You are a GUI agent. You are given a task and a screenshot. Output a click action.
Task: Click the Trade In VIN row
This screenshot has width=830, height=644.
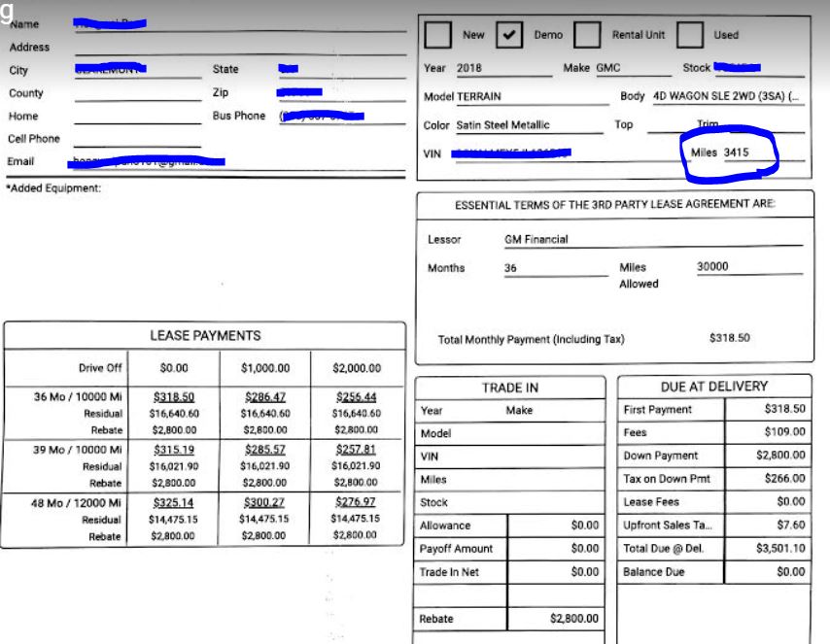tap(509, 457)
